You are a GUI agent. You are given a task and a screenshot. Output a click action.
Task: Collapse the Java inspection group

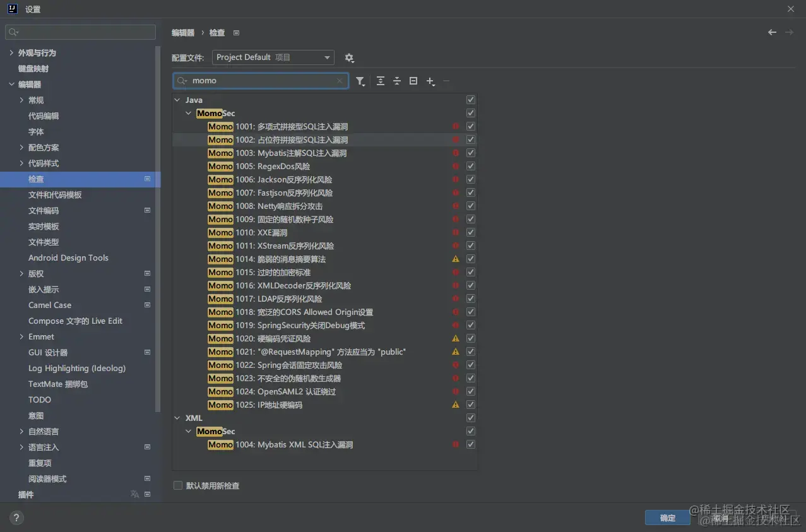coord(177,100)
